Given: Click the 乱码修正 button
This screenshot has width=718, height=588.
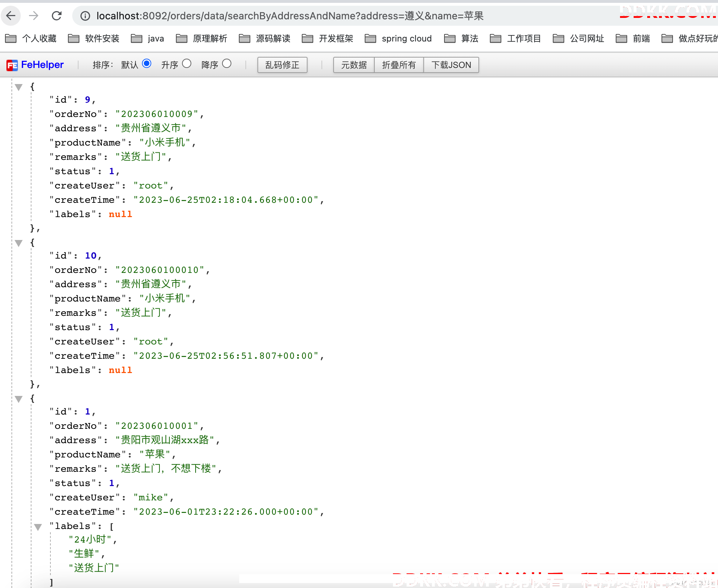Looking at the screenshot, I should point(282,65).
